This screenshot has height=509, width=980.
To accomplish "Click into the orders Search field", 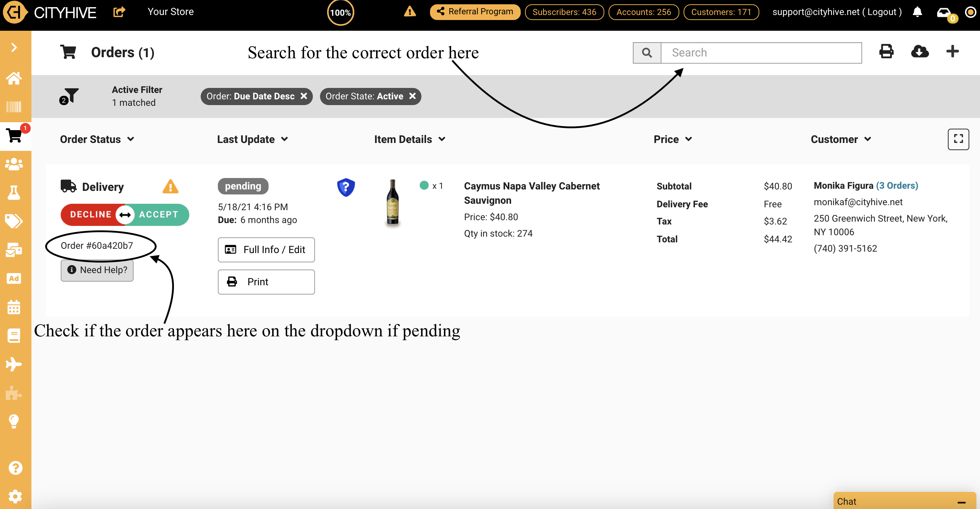I will point(761,53).
